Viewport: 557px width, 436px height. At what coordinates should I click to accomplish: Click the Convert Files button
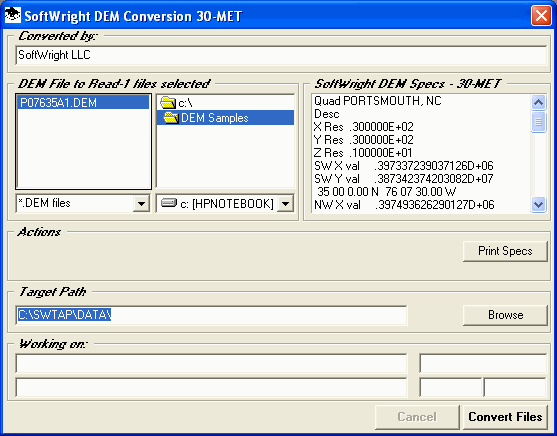click(x=505, y=417)
